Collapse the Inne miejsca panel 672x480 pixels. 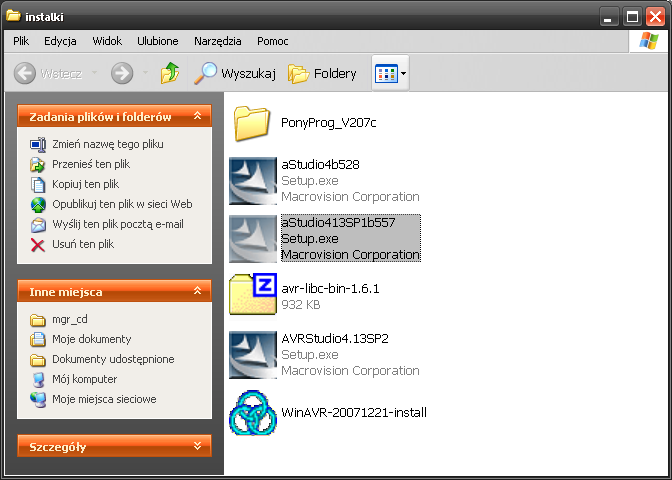click(x=198, y=292)
